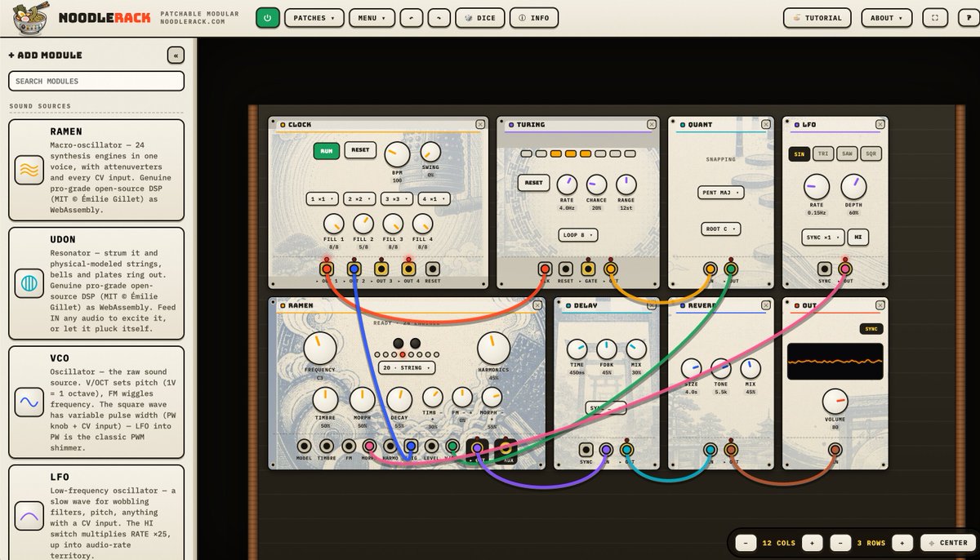Open the Info panel
This screenshot has height=560, width=980.
pos(534,18)
